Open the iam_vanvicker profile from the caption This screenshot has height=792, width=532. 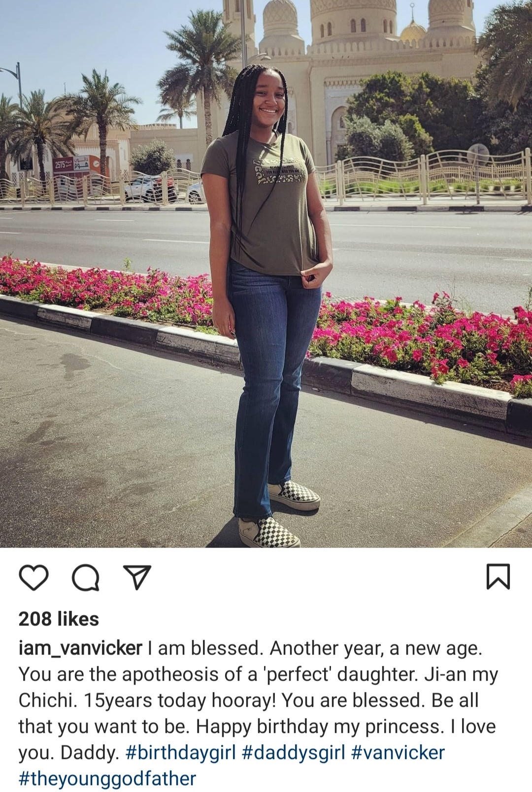click(80, 648)
